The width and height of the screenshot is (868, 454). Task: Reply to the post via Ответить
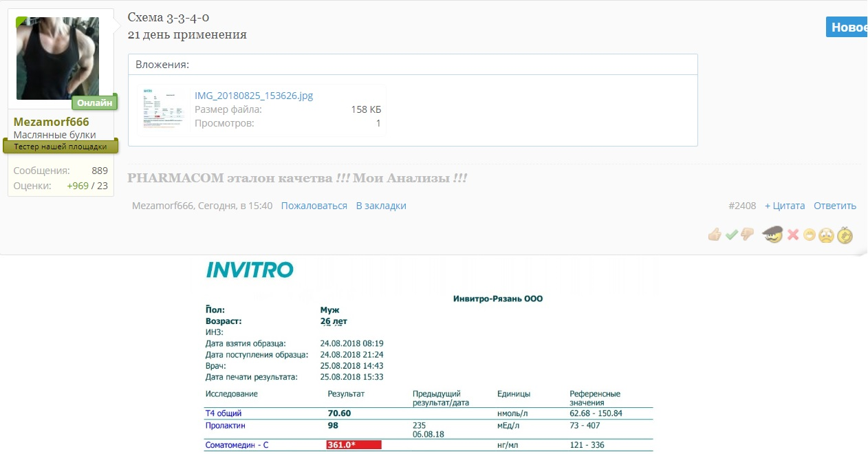[834, 205]
